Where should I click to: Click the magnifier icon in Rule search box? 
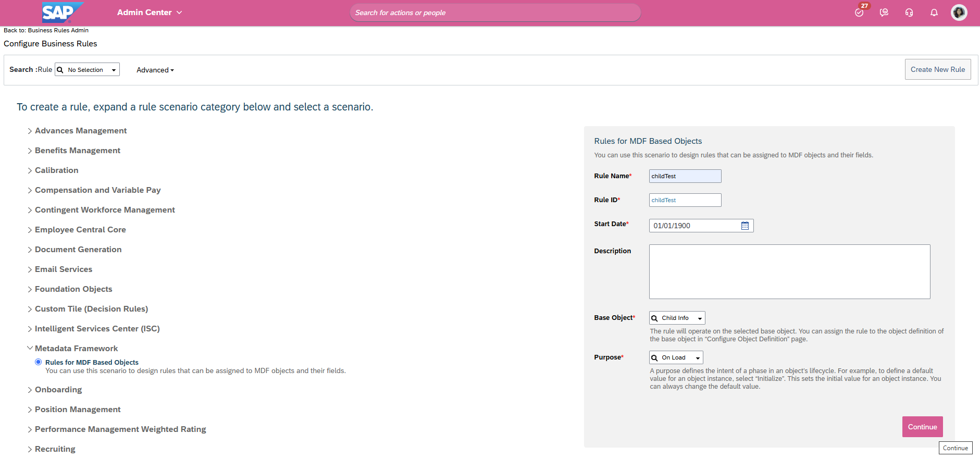coord(60,70)
